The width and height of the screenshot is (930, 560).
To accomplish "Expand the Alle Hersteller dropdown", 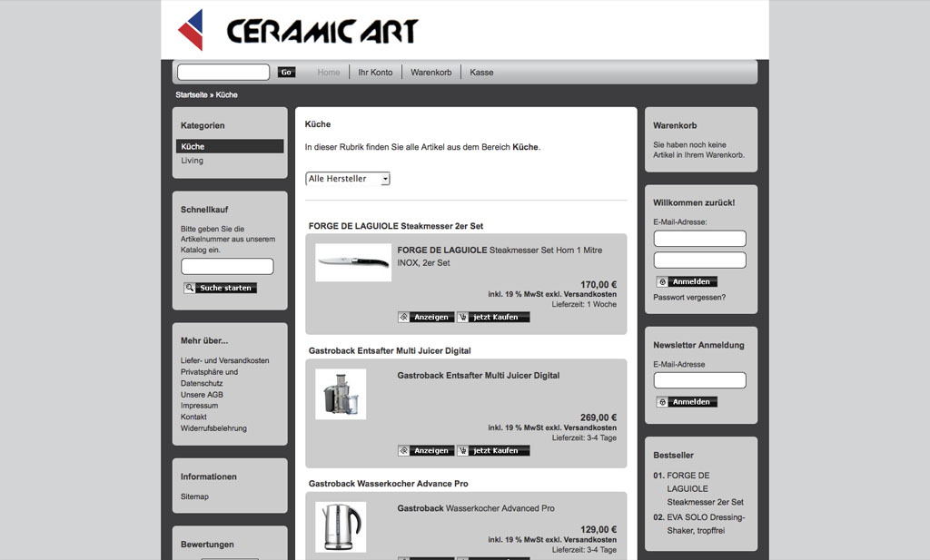I will [x=348, y=179].
